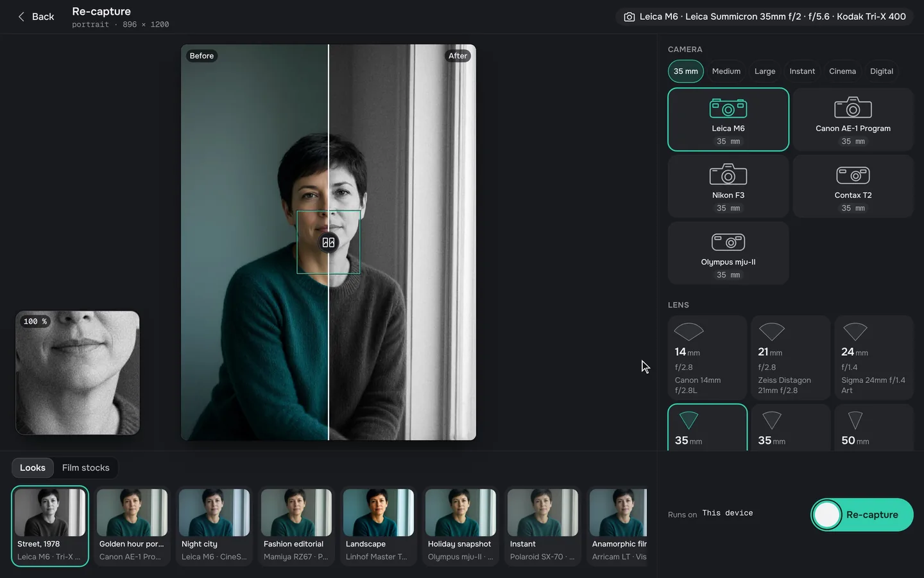Apply the Night city look
This screenshot has width=924, height=578.
coord(214,527)
